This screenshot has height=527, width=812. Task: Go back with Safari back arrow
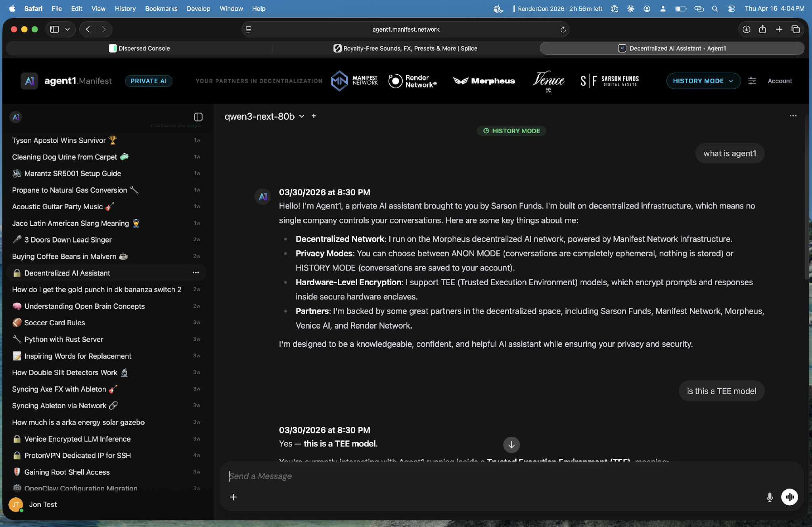tap(88, 29)
